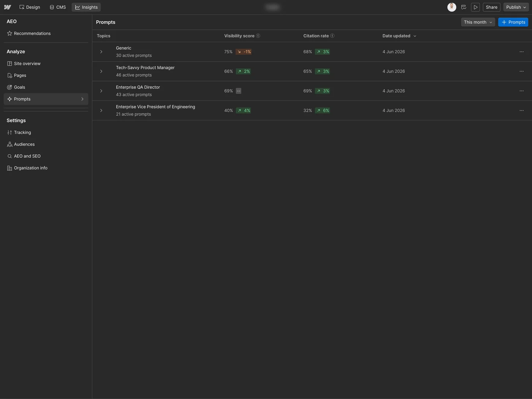
Task: Open the This month date range dropdown
Action: [x=478, y=22]
